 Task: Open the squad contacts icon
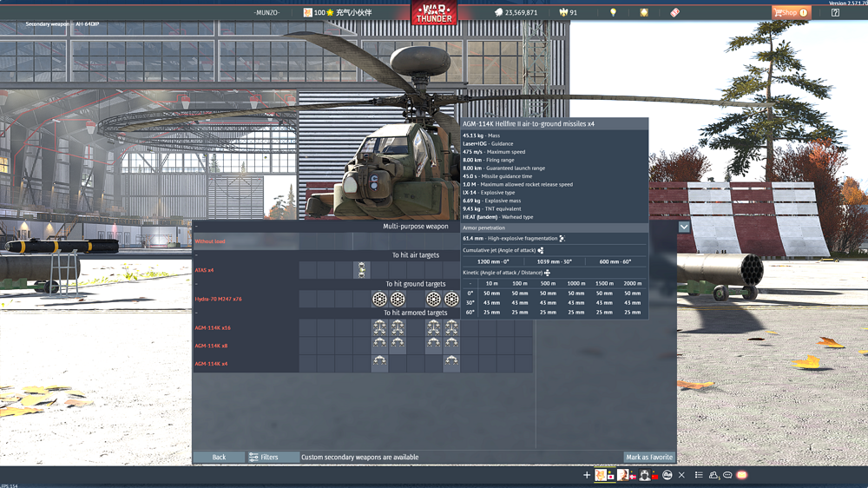pyautogui.click(x=713, y=475)
